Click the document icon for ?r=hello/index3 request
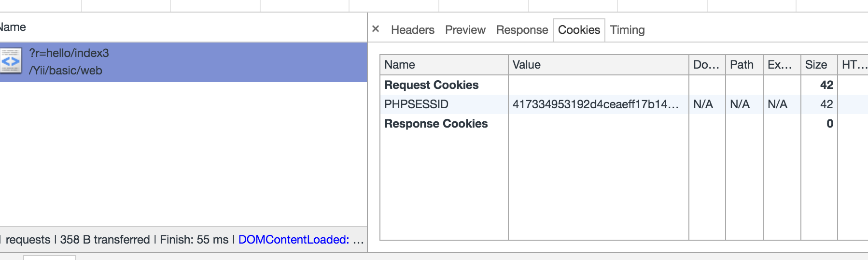Screen dimensions: 868x260 click(x=11, y=61)
